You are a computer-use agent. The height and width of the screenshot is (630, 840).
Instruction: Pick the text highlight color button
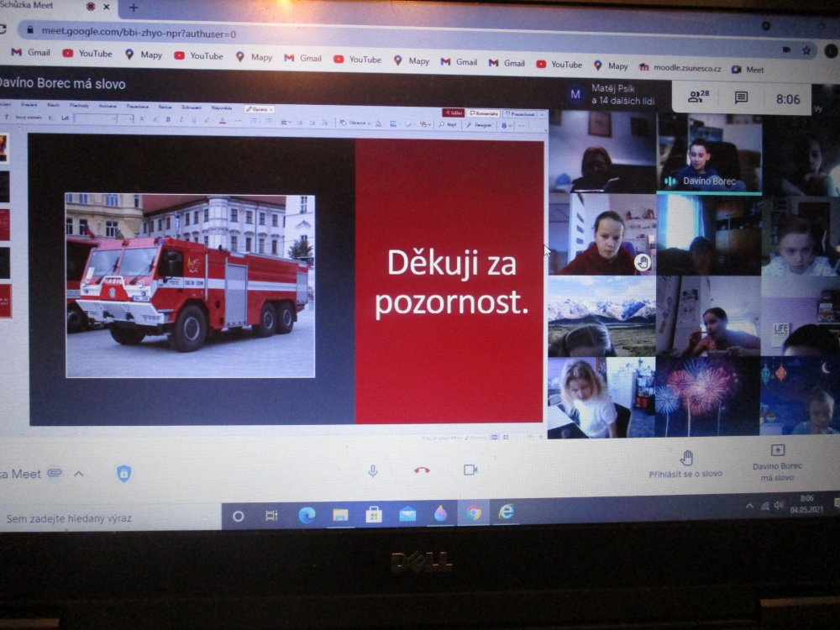coord(207,120)
